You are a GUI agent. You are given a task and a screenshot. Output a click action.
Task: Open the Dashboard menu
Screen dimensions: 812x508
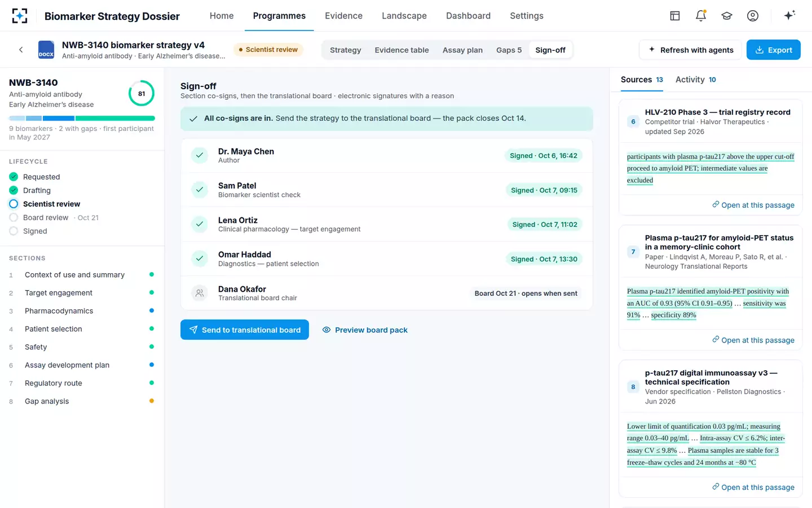(x=468, y=16)
